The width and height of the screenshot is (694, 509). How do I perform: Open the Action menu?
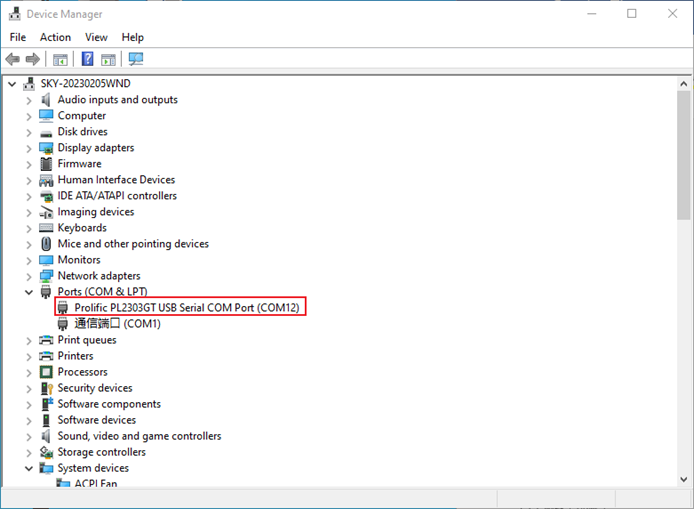55,37
